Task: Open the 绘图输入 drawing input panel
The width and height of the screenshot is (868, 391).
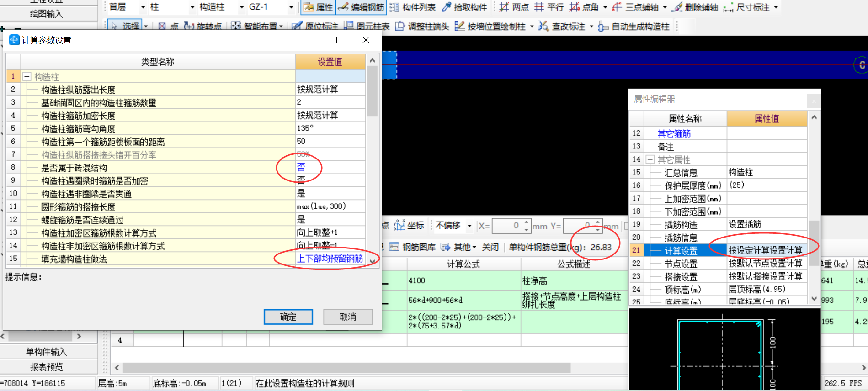Action: [x=46, y=14]
